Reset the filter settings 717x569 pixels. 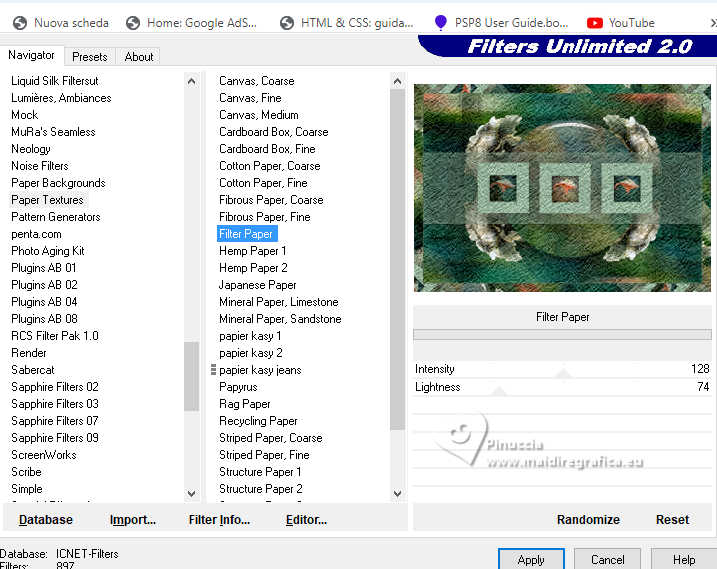(x=672, y=520)
